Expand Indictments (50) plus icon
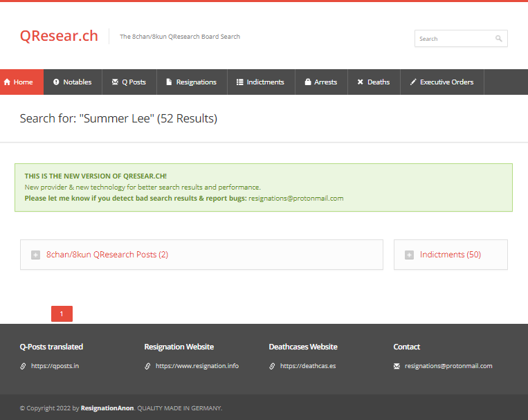The image size is (528, 420). (409, 255)
